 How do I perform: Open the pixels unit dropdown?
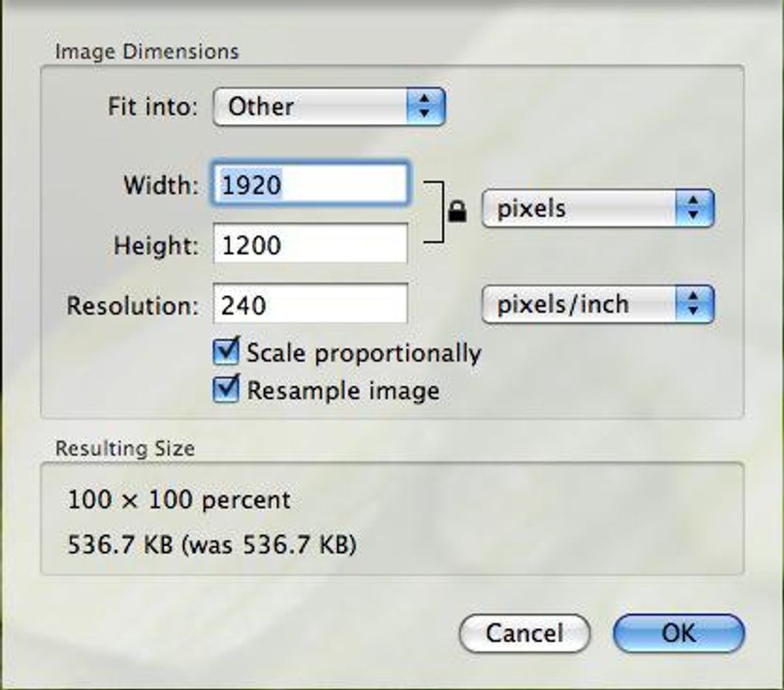click(597, 209)
